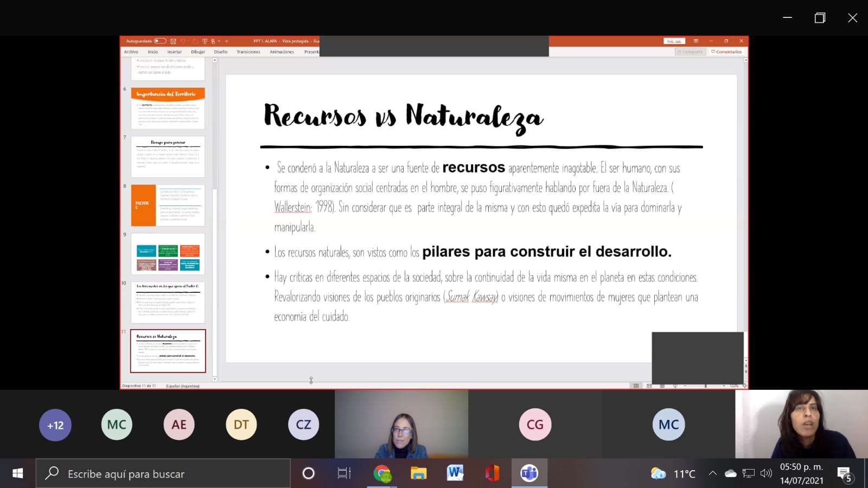Open Office app from taskbar
The image size is (868, 488).
pos(492,473)
